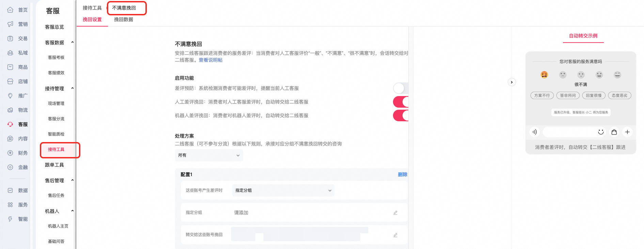Open the 金融 icon in sidebar

[x=10, y=167]
